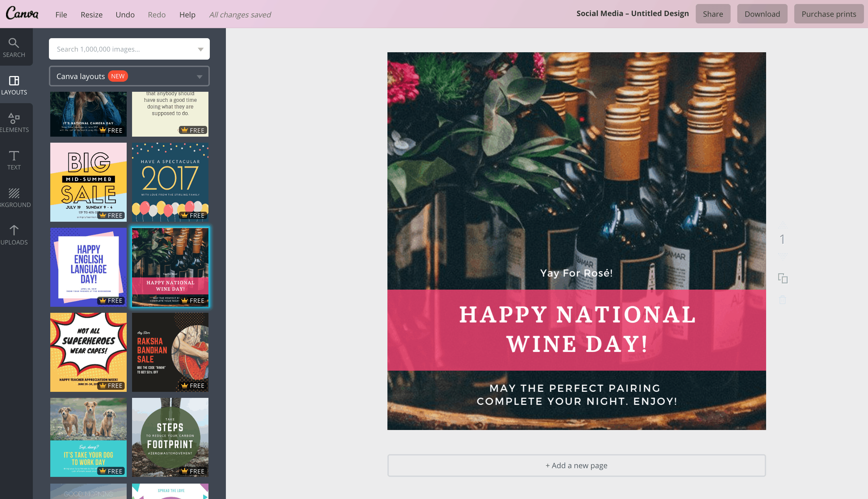Click the NEW badge beside Canva layouts
This screenshot has width=868, height=499.
(x=118, y=76)
